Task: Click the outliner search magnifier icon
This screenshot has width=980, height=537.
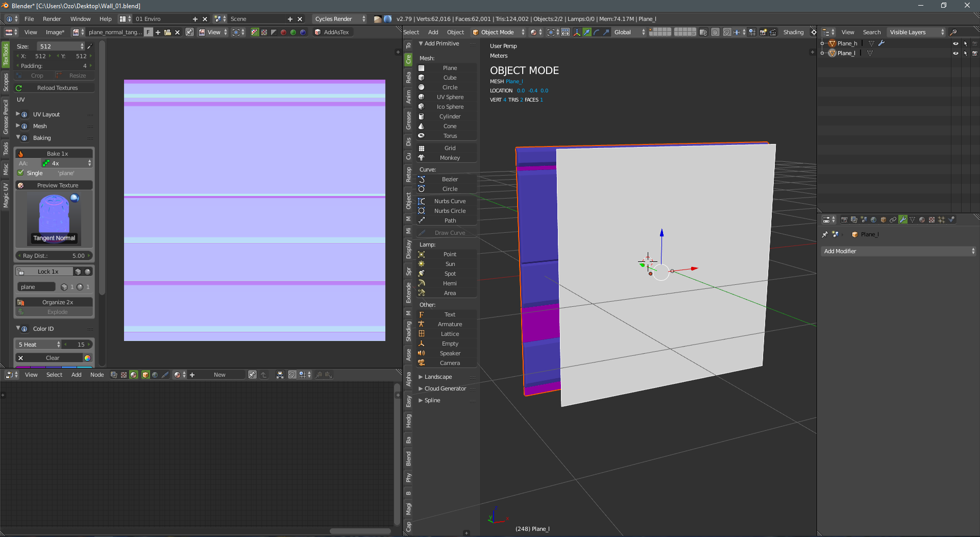Action: pos(953,32)
